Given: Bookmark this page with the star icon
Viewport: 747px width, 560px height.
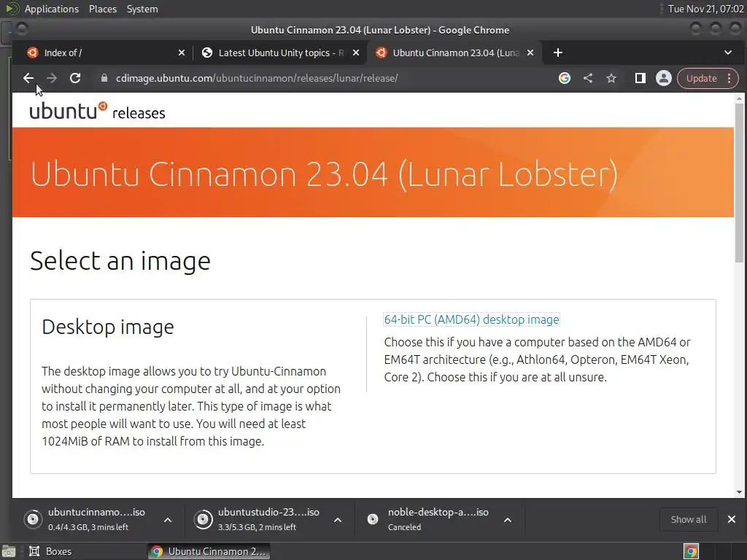Looking at the screenshot, I should [611, 79].
